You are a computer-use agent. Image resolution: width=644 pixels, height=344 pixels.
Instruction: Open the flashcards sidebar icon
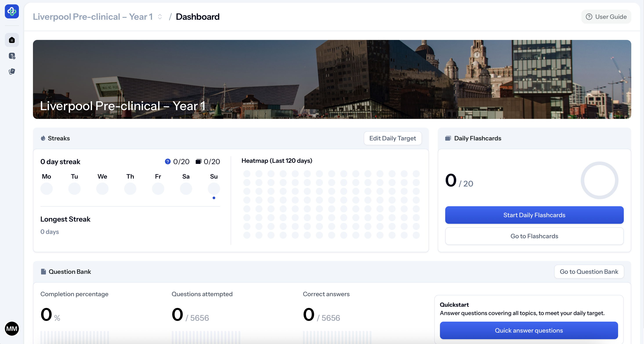click(x=12, y=72)
